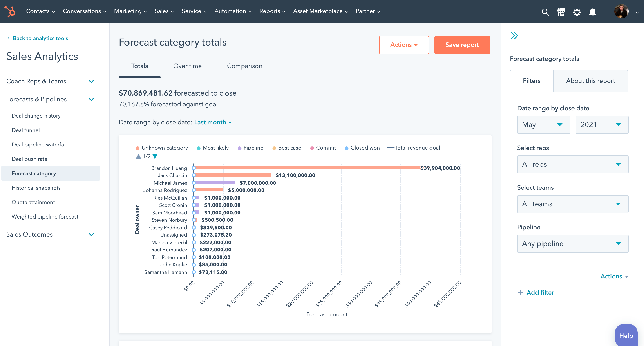
Task: Open the About this report tab
Action: pyautogui.click(x=590, y=81)
